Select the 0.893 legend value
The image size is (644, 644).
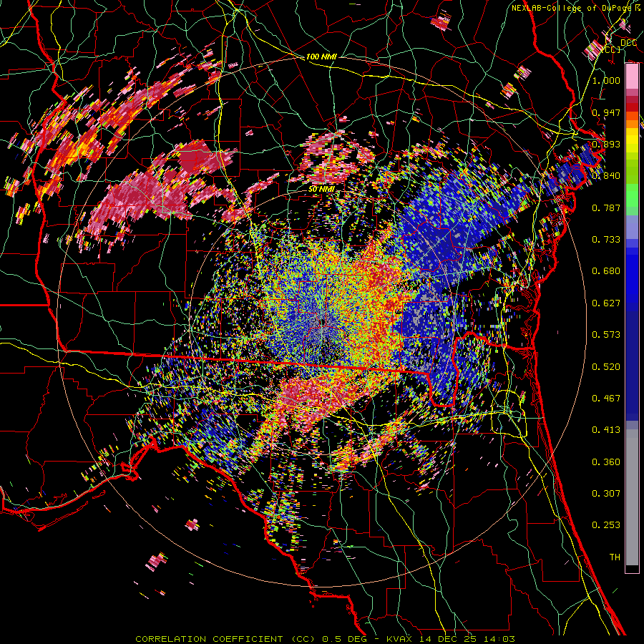click(x=606, y=144)
